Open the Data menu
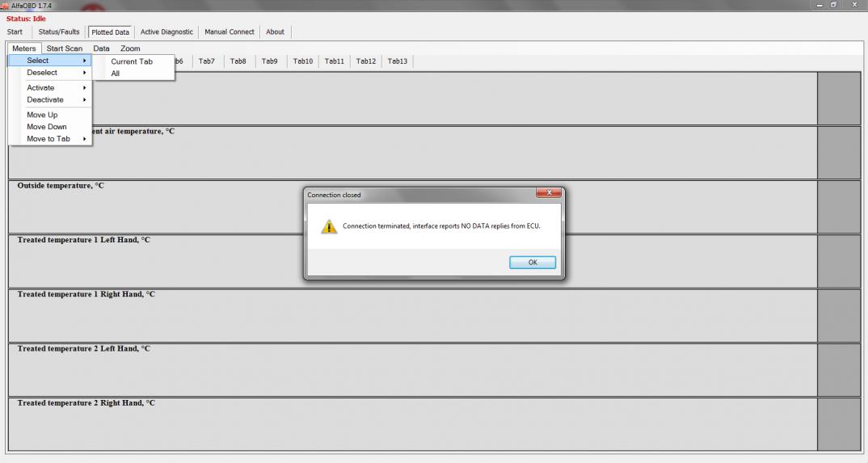Screen dimensions: 868x463 [101, 48]
